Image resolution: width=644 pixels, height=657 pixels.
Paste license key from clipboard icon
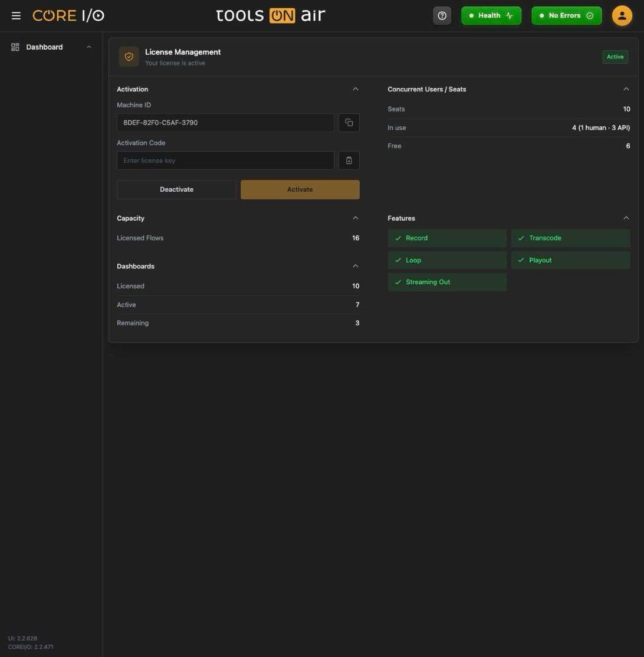349,160
